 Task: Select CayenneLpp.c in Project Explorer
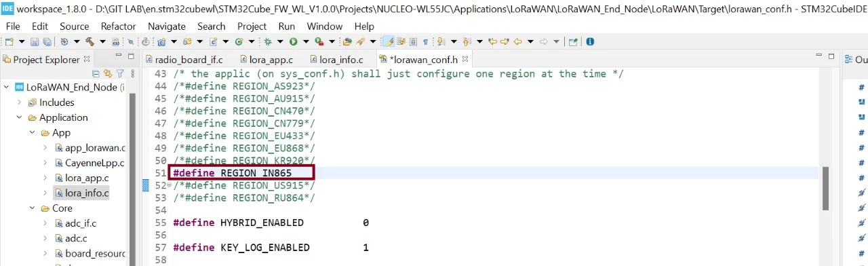pos(95,163)
